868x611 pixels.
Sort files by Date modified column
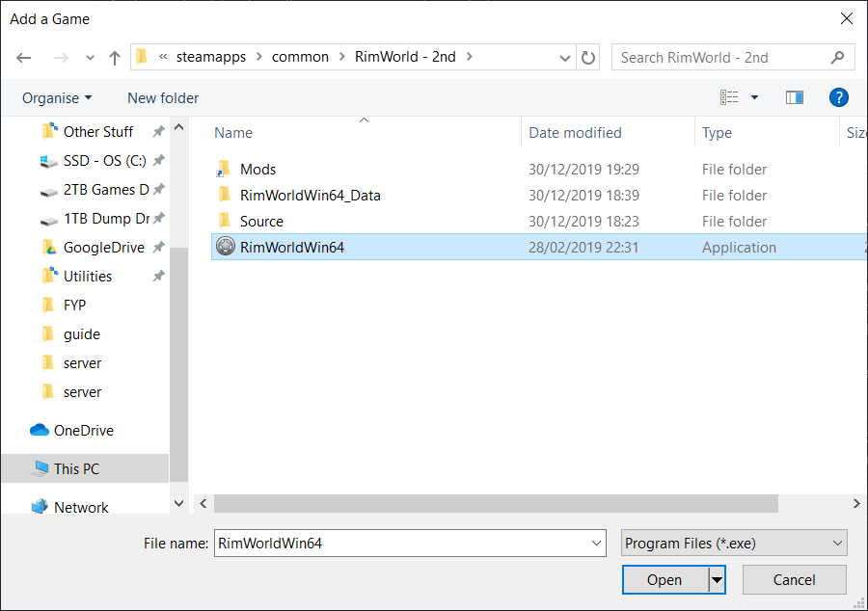[x=576, y=133]
